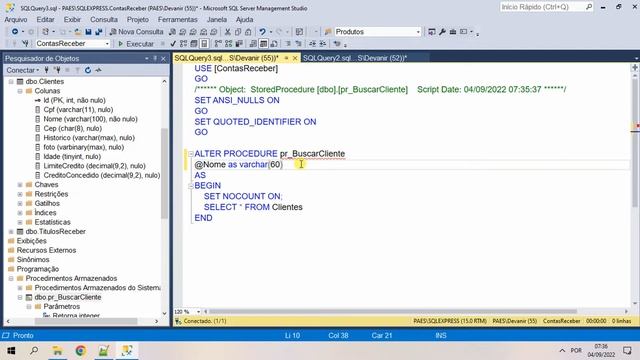The width and height of the screenshot is (640, 360).
Task: Open the Consulta menu
Action: coord(104,19)
